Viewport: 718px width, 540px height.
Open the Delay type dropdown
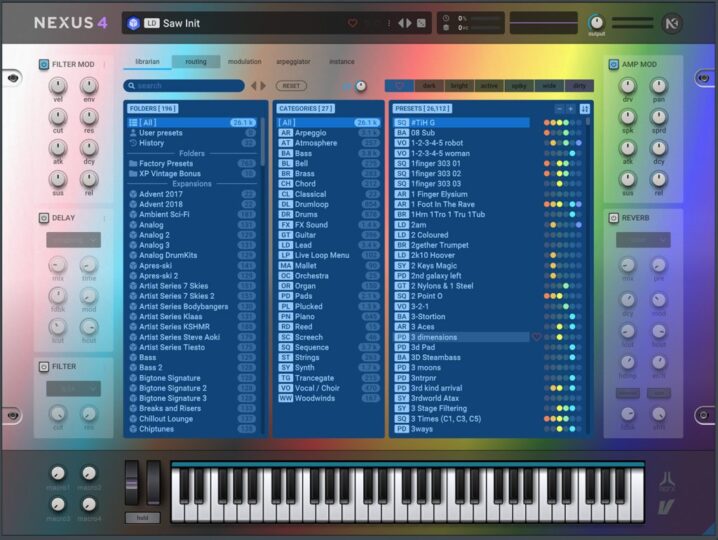click(73, 240)
